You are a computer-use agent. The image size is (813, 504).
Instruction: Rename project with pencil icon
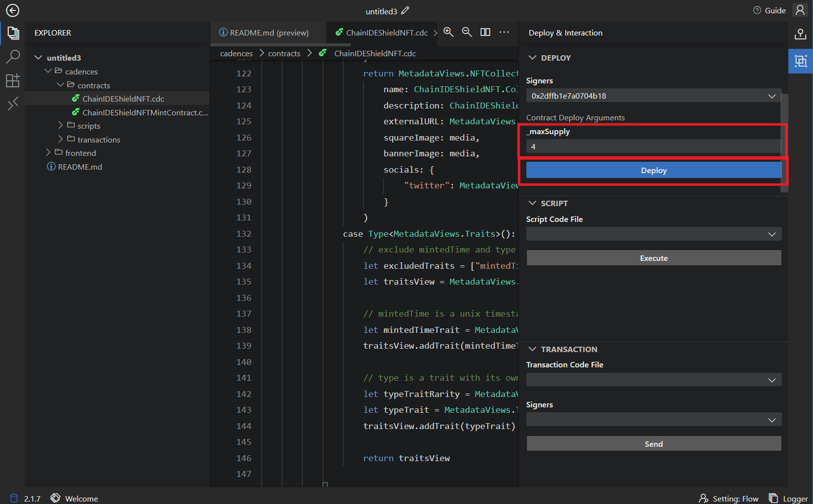[x=406, y=10]
